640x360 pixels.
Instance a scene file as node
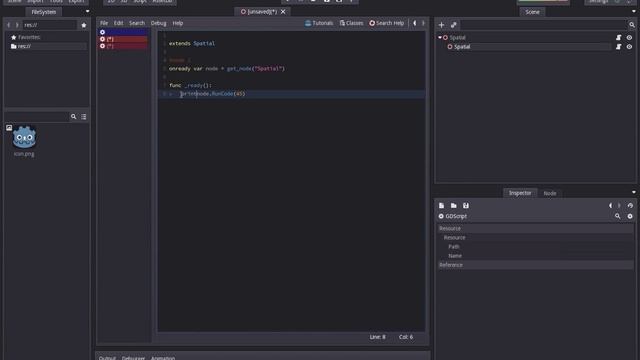[x=453, y=25]
